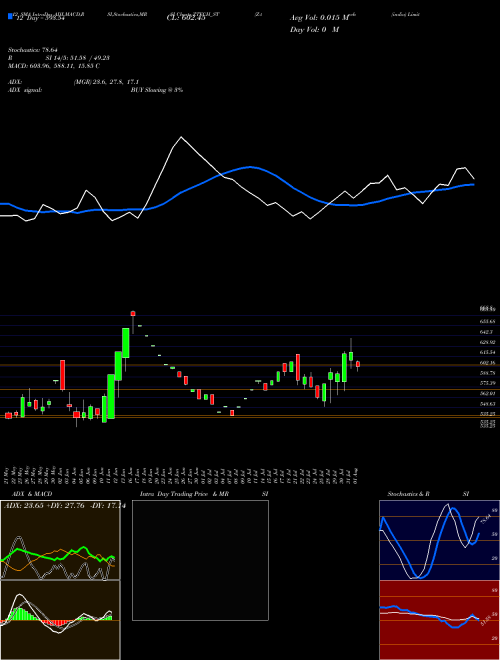The height and width of the screenshot is (660, 500).
Task: Click the 588.78 price axis label
Action: tap(487, 373)
